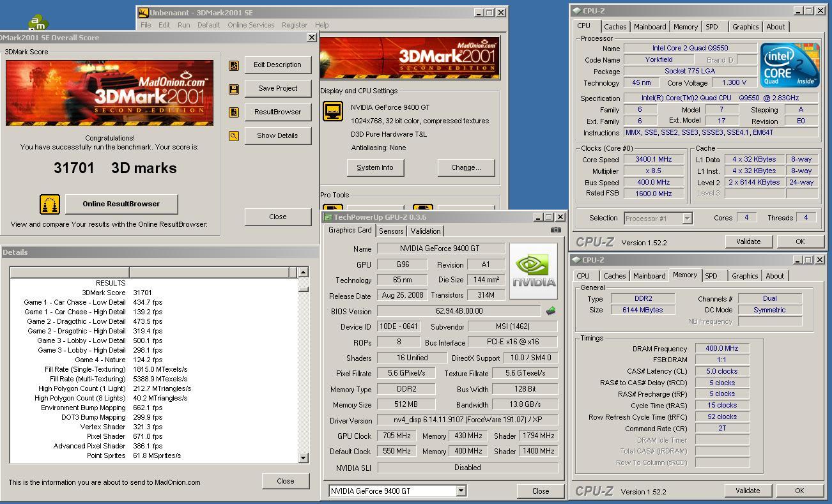The height and width of the screenshot is (504, 832).
Task: Click the Details list scroll down arrow
Action: click(x=303, y=458)
